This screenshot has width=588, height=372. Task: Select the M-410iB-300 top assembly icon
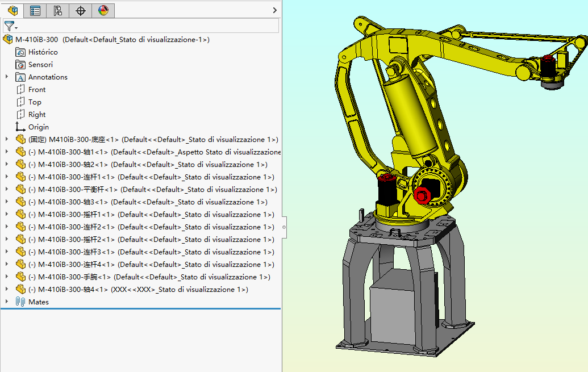point(8,39)
